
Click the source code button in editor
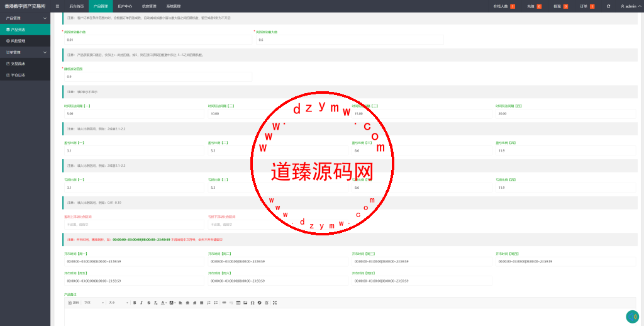click(x=74, y=303)
